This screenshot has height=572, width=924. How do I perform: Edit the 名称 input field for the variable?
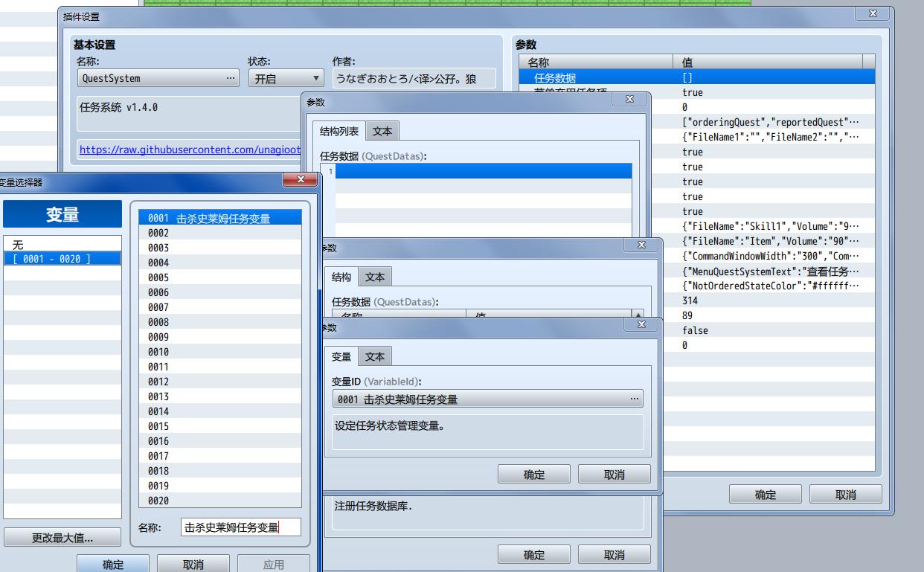pos(241,527)
